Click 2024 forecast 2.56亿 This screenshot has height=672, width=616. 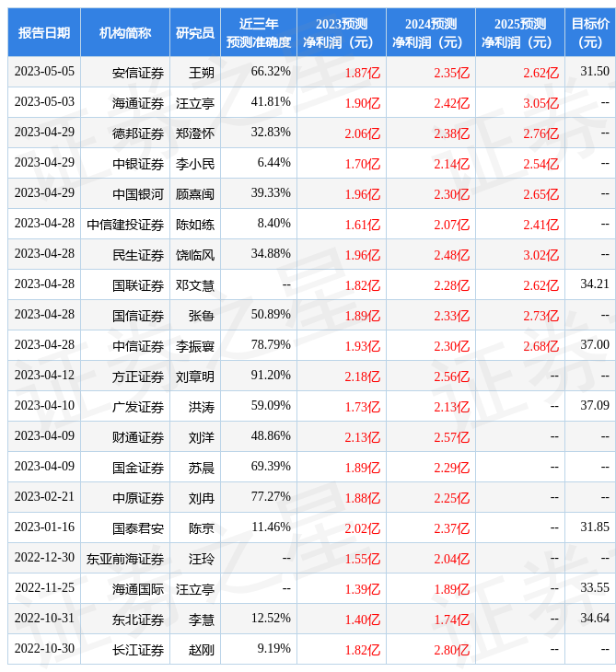452,377
